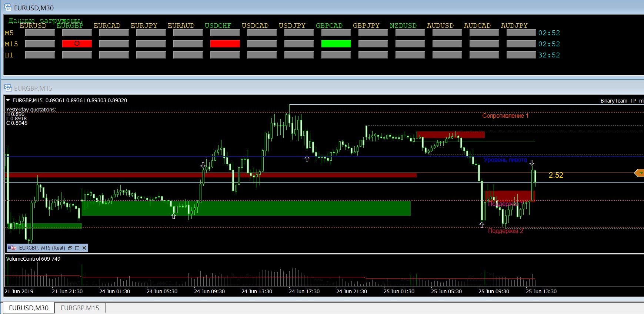Click the down arrow signal above the latest candle
644x314 pixels.
[x=532, y=163]
